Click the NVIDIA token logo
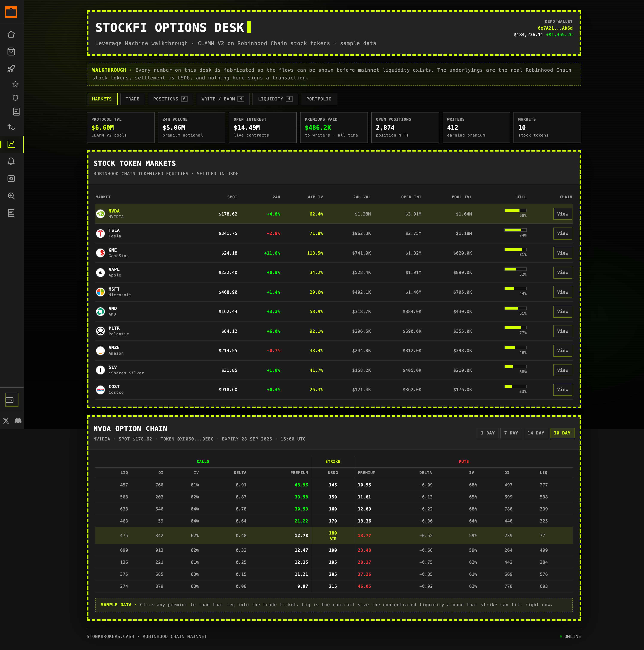This screenshot has height=650, width=644. point(101,214)
